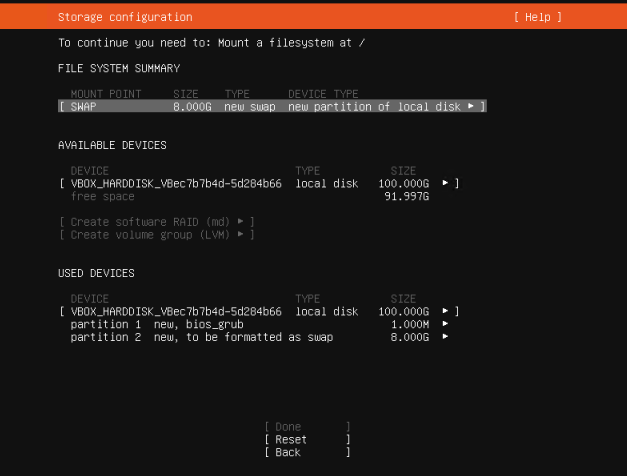627x476 pixels.
Task: Click the Done button
Action: click(307, 427)
